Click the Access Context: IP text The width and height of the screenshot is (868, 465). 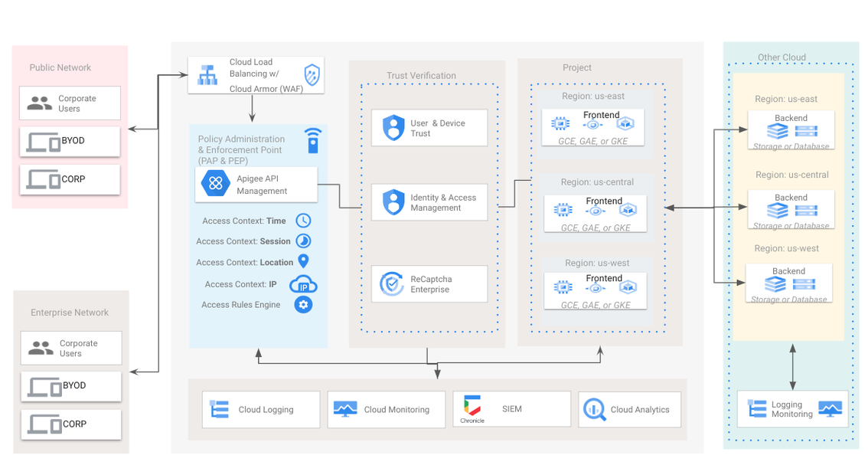click(241, 283)
